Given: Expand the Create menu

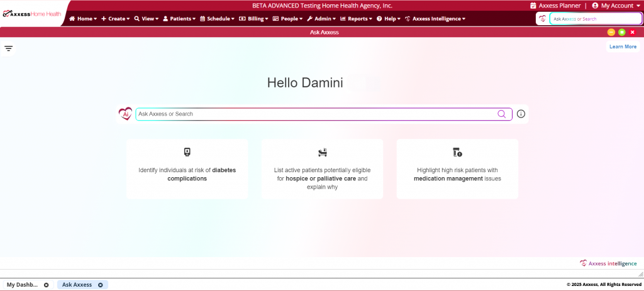Looking at the screenshot, I should (x=116, y=18).
